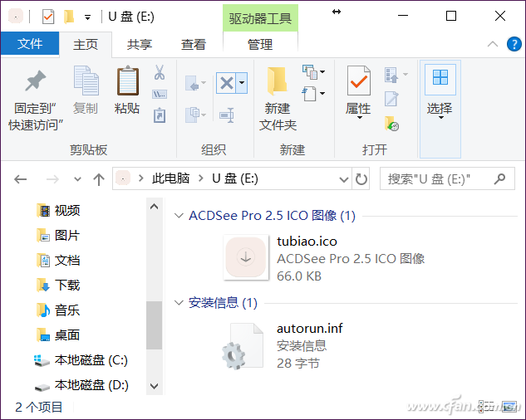Screen dimensions: 526x420
Task: Select 下载 in the navigation pane
Action: point(57,286)
